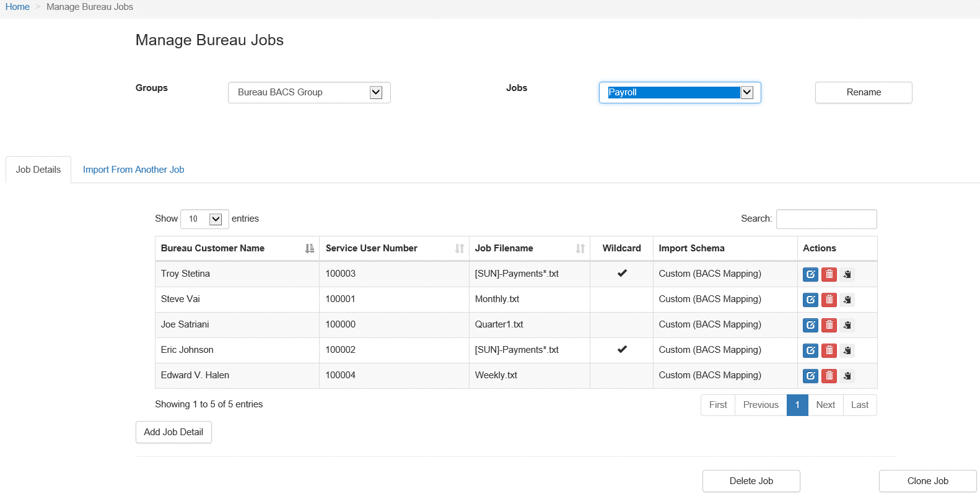Switch to Import From Another Job tab
Image resolution: width=980 pixels, height=494 pixels.
tap(133, 170)
